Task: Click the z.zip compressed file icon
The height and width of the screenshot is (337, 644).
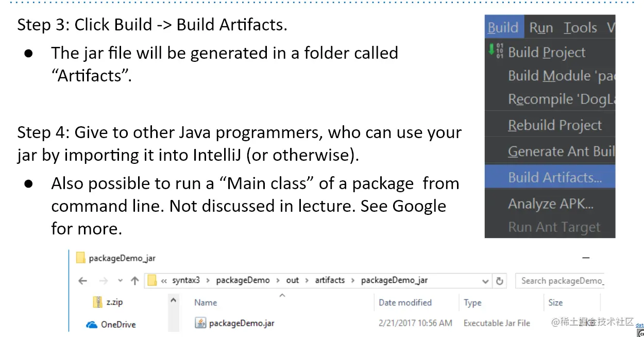Action: (x=97, y=302)
